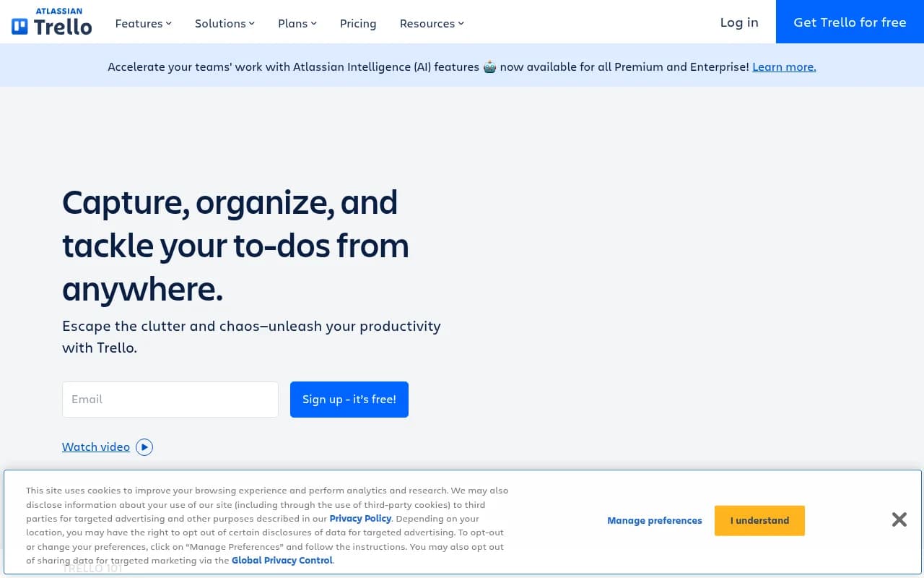Screen dimensions: 924x578
Task: Click Get Trello for free
Action: click(850, 22)
